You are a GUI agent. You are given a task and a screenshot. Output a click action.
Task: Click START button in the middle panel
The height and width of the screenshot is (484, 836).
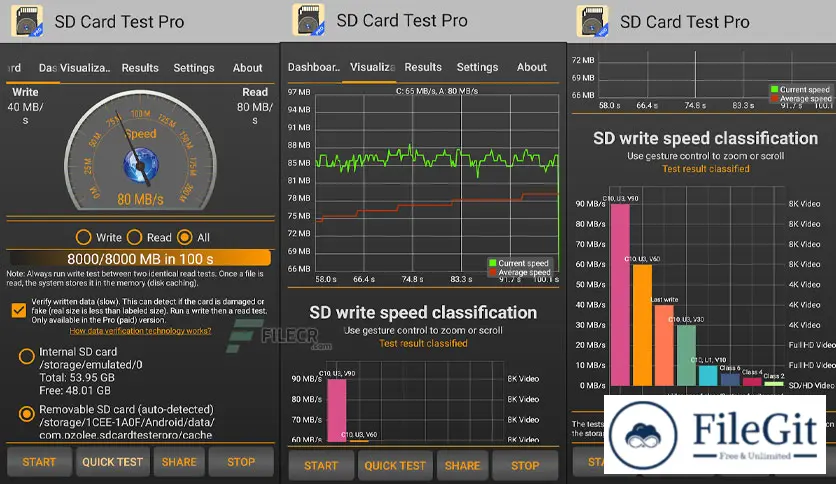point(321,465)
